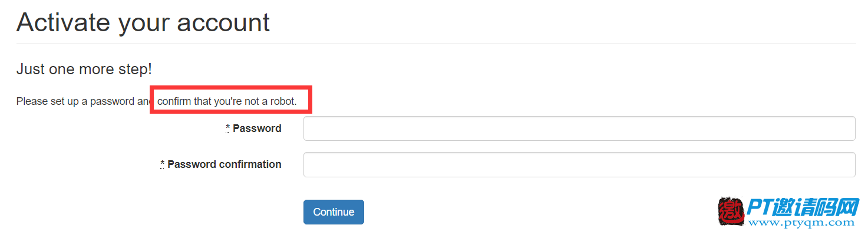Click the highlighted not a robot text
868x238 pixels.
click(270, 101)
